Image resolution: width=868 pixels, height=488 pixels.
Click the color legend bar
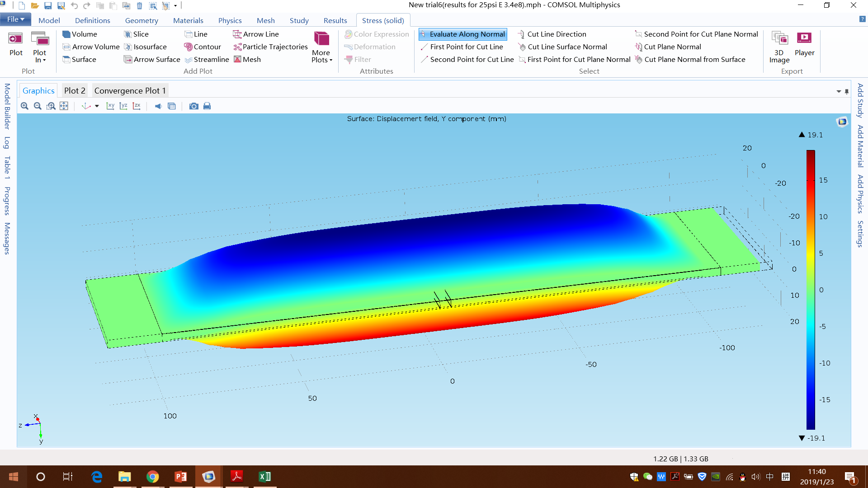coord(811,289)
